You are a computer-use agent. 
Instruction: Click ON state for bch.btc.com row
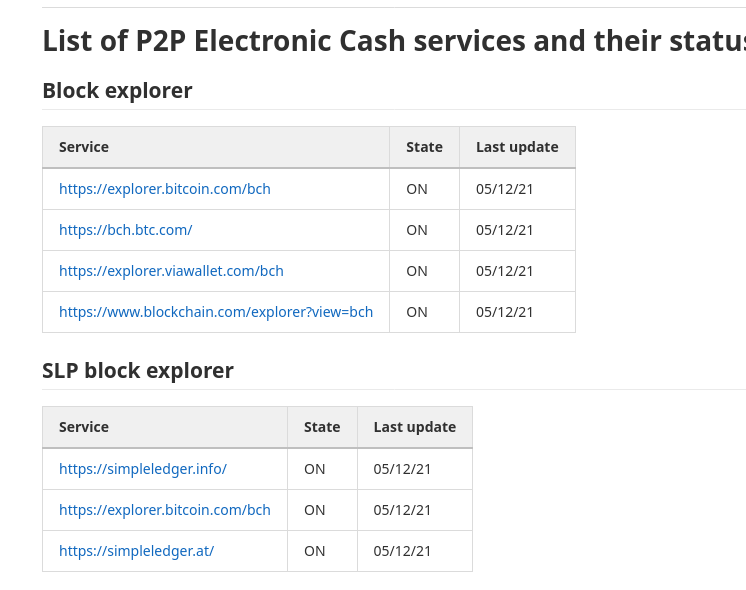tap(417, 230)
